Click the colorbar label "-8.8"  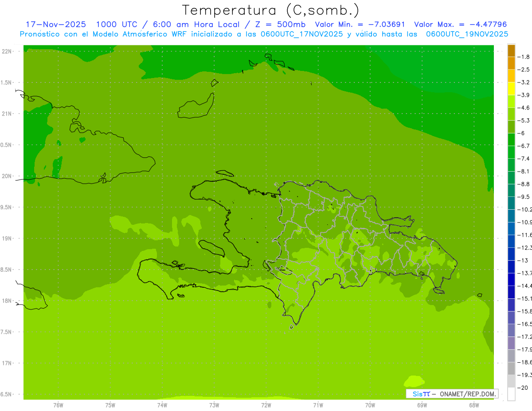click(524, 184)
